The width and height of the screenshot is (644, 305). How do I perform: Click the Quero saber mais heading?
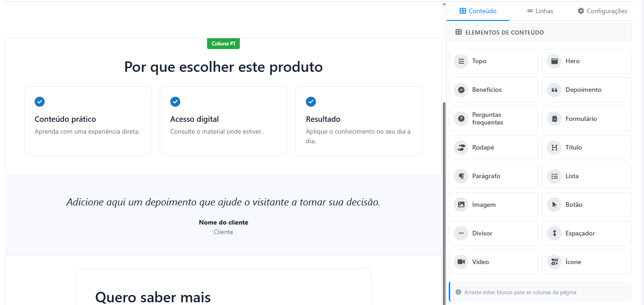(153, 297)
